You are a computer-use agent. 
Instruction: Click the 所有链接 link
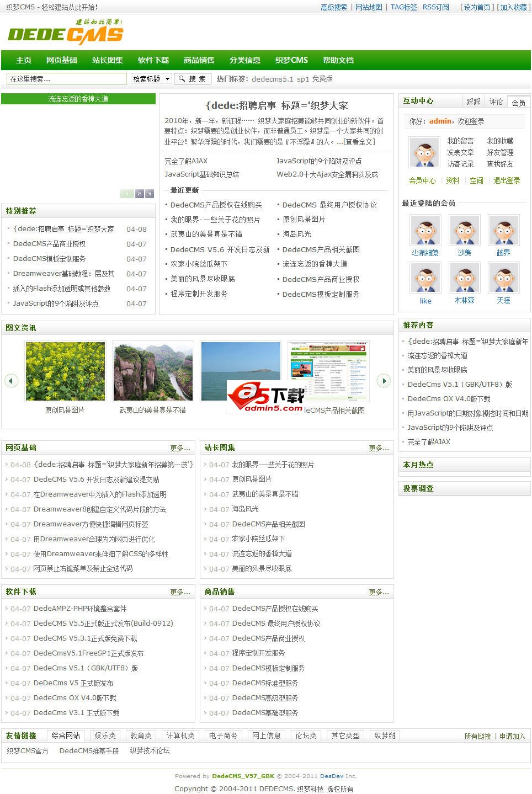coord(477,736)
